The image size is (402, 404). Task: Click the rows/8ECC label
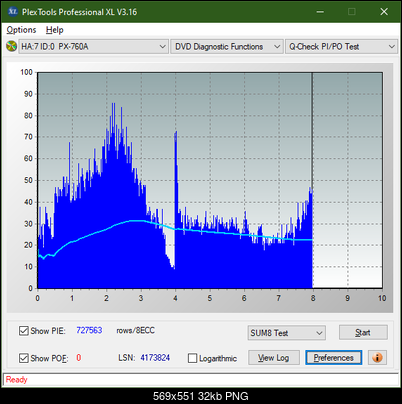pos(136,330)
